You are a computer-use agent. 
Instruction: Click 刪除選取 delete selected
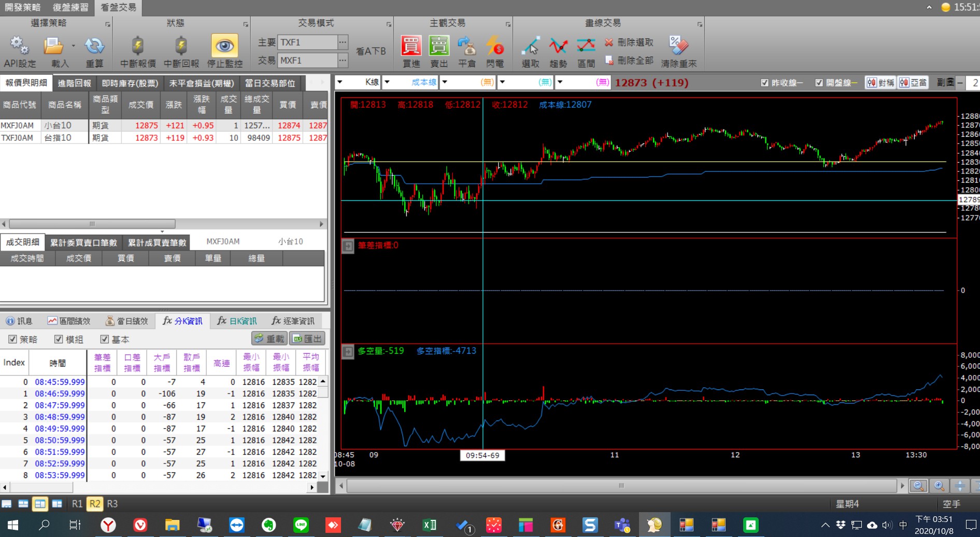coord(629,42)
